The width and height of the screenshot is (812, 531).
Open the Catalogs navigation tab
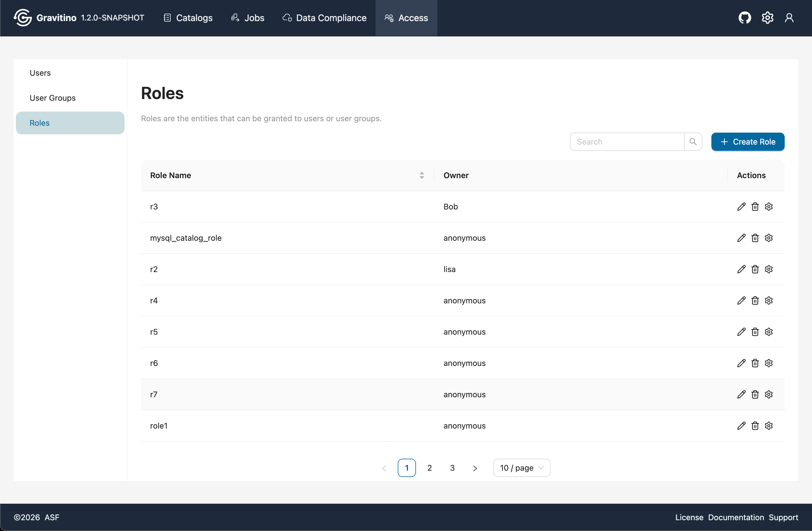[x=187, y=18]
